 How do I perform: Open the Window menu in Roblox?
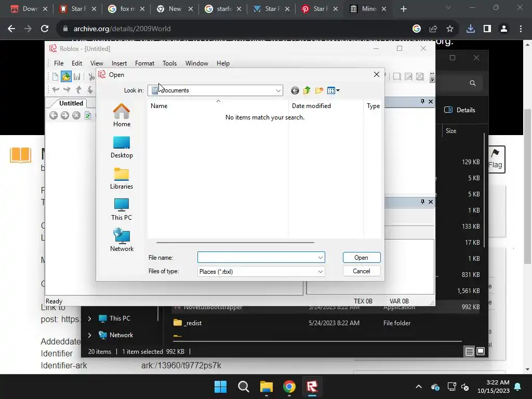click(197, 63)
